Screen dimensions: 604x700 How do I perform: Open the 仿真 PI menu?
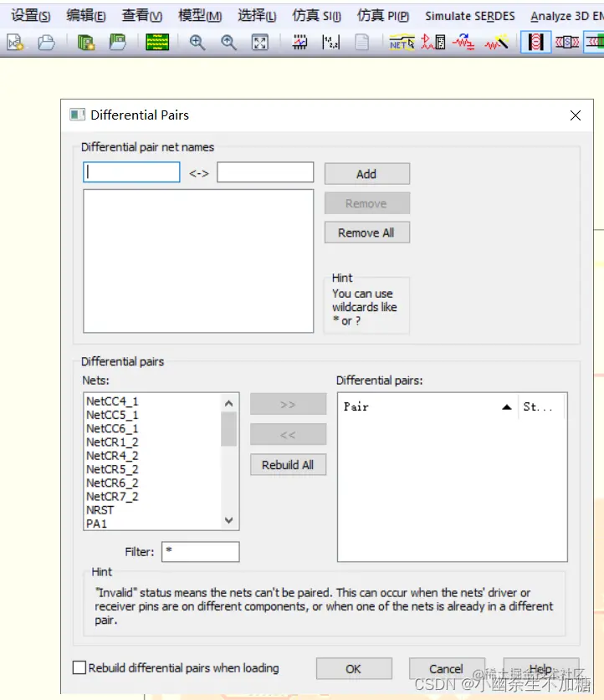tap(382, 16)
